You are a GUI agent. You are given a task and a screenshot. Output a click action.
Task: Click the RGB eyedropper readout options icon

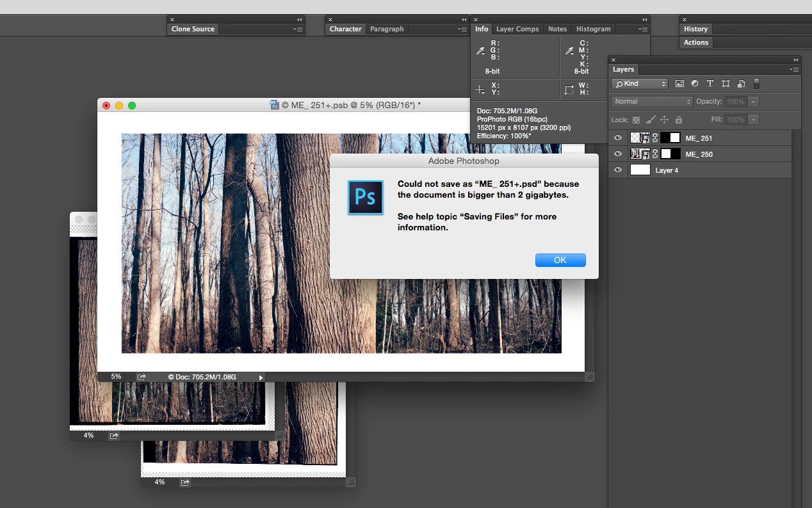point(480,51)
